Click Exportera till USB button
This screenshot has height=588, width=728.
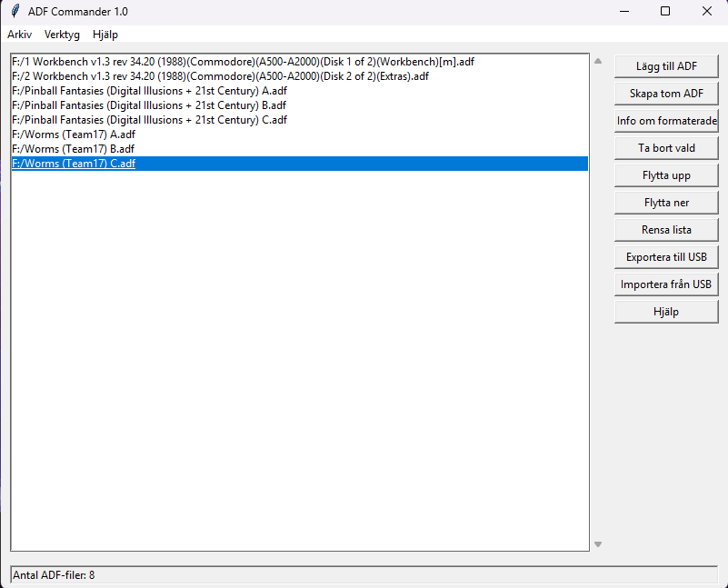(666, 257)
